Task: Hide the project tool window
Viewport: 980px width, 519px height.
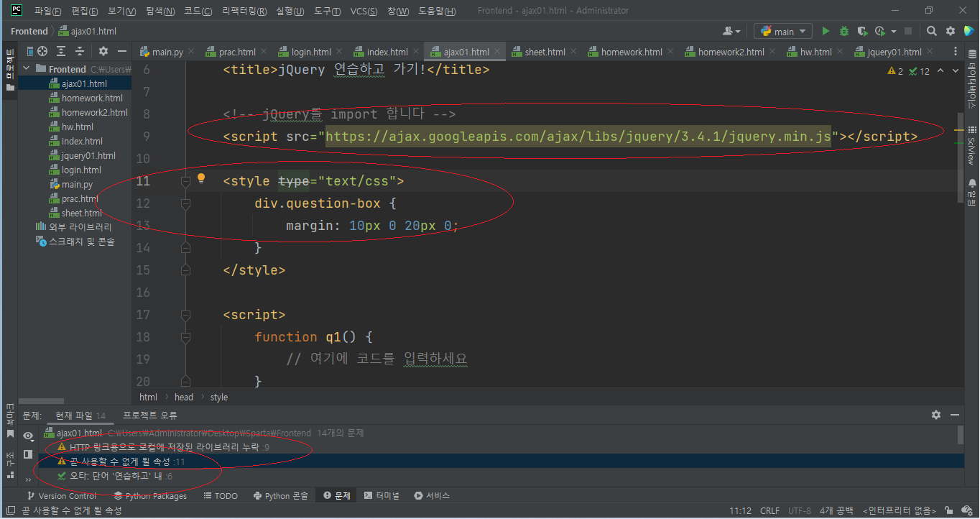Action: coord(122,51)
